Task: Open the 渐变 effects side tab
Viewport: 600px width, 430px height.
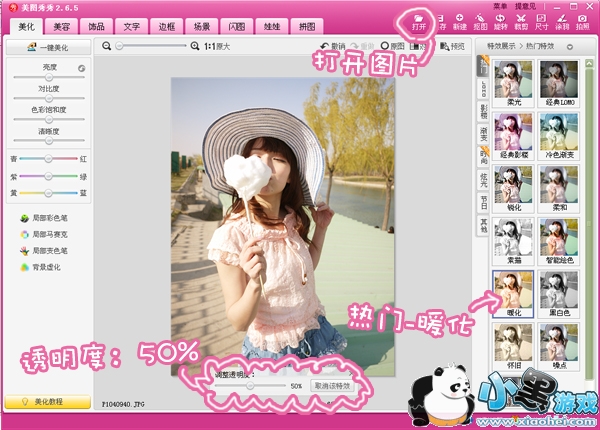Action: 483,134
